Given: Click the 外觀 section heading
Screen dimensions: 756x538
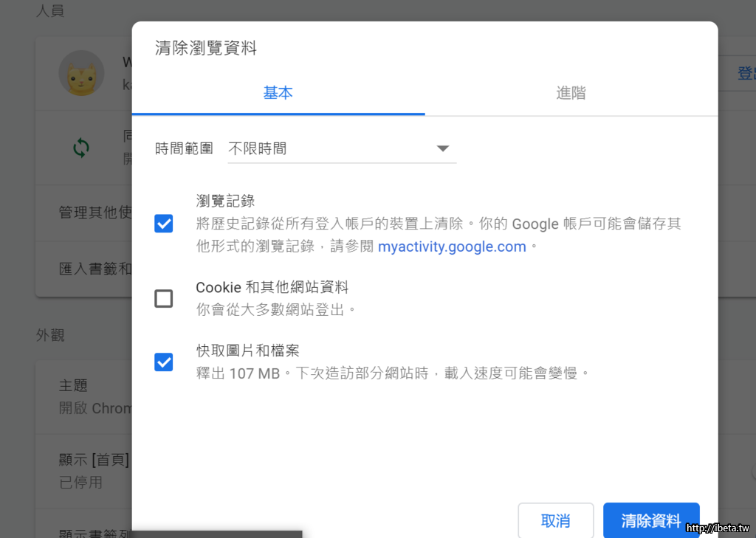Looking at the screenshot, I should [50, 335].
